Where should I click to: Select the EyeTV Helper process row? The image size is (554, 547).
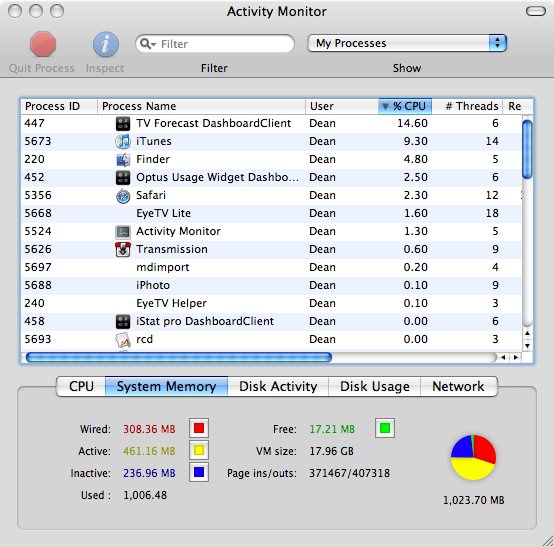[271, 304]
